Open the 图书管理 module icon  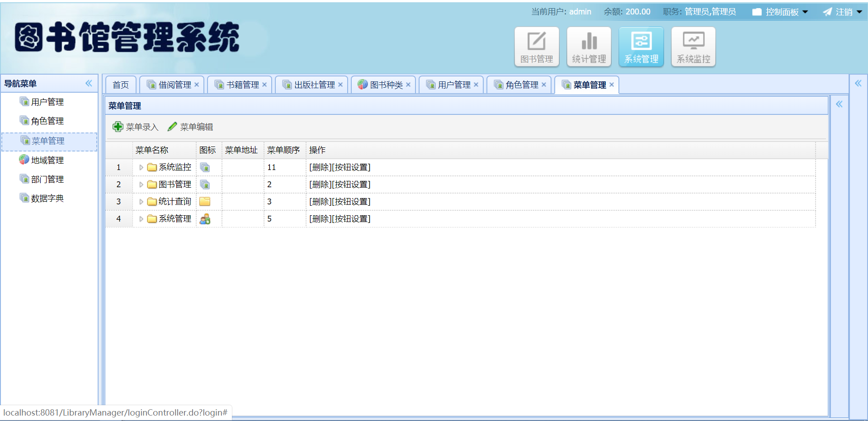point(537,47)
